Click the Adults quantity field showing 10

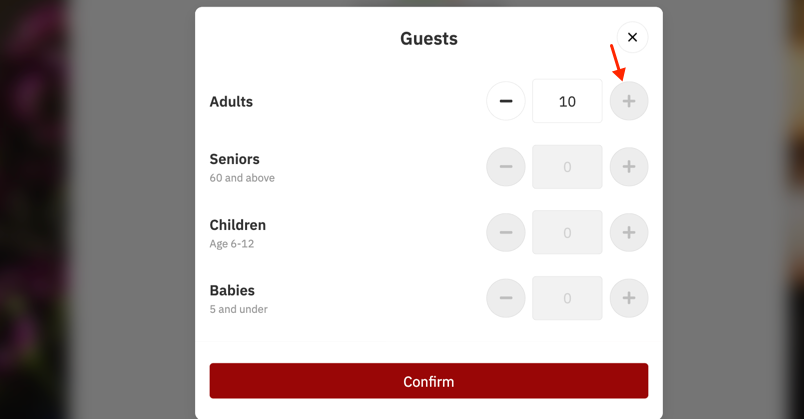pyautogui.click(x=567, y=101)
